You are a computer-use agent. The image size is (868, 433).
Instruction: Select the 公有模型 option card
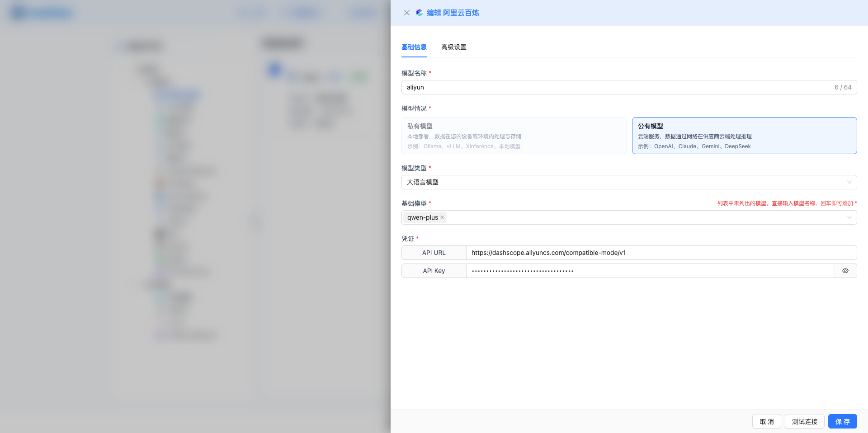744,136
